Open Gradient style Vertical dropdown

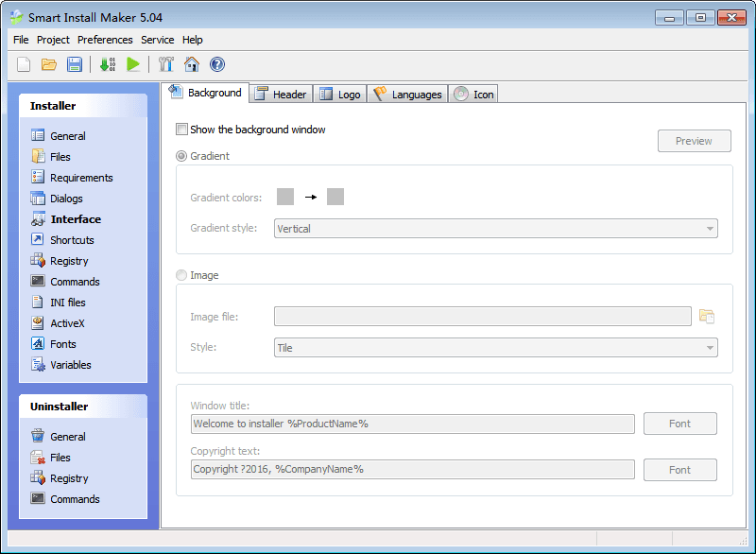pyautogui.click(x=495, y=229)
